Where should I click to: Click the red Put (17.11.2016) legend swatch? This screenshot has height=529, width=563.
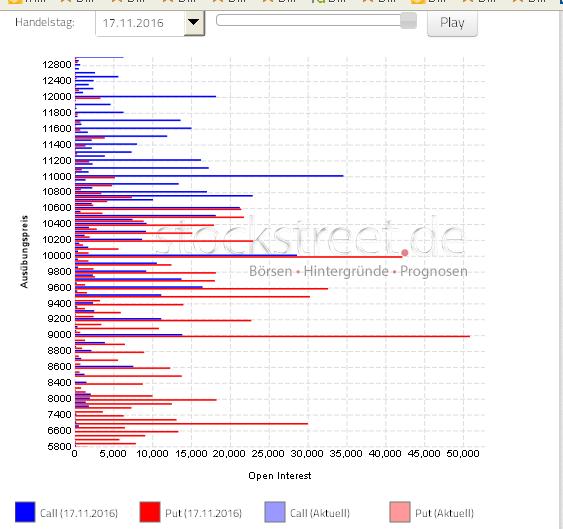click(x=150, y=512)
